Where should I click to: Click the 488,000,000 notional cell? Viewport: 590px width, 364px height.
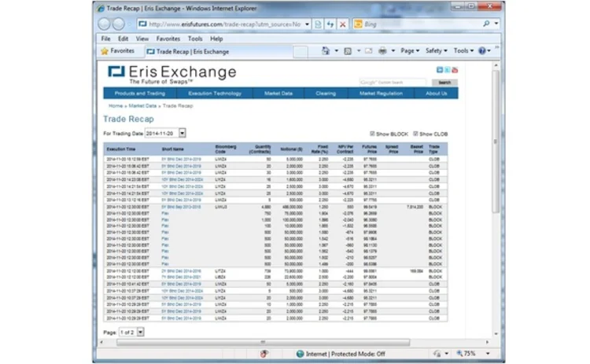pos(293,207)
